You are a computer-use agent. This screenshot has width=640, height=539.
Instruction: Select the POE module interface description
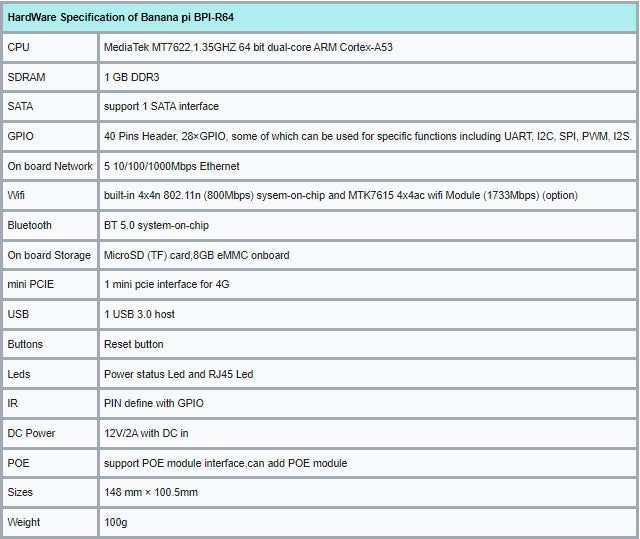point(224,463)
